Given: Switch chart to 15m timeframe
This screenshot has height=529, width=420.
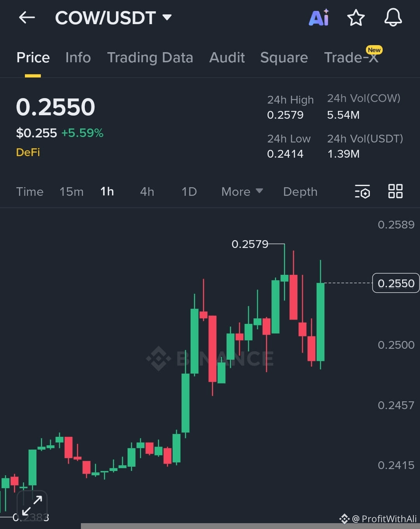Looking at the screenshot, I should pos(72,191).
